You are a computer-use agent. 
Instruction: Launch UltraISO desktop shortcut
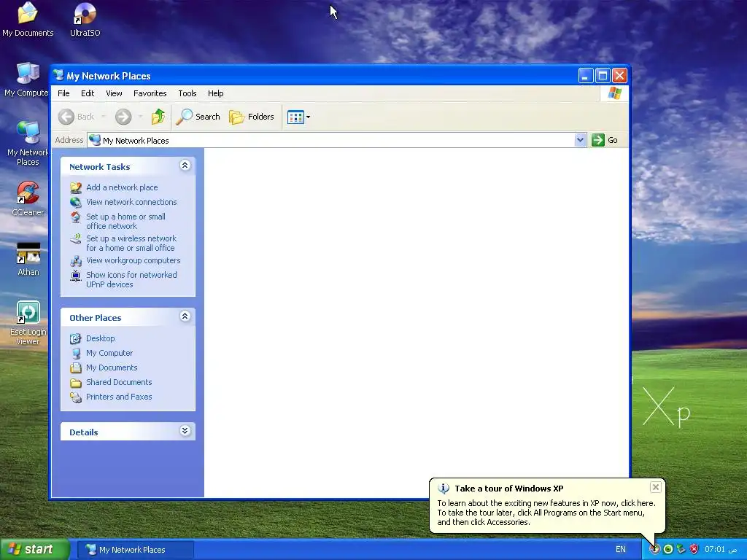pos(85,19)
